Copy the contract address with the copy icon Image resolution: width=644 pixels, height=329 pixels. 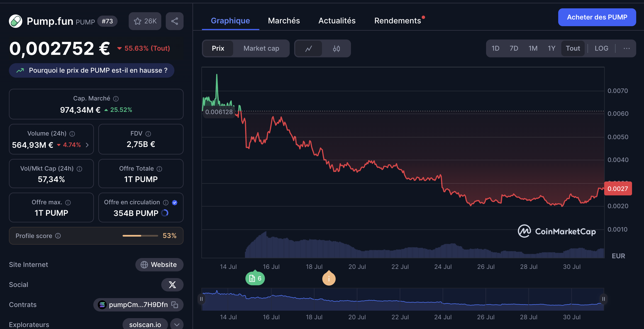click(175, 305)
